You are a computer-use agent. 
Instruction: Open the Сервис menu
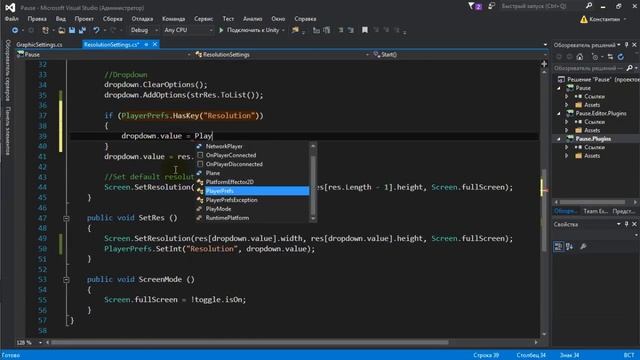203,19
